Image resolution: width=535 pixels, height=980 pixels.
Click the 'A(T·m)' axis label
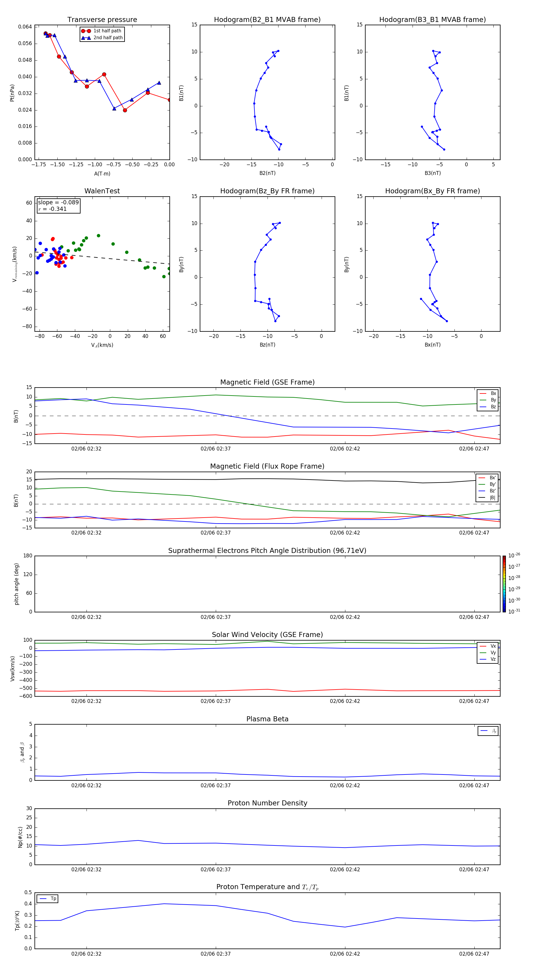pyautogui.click(x=102, y=174)
